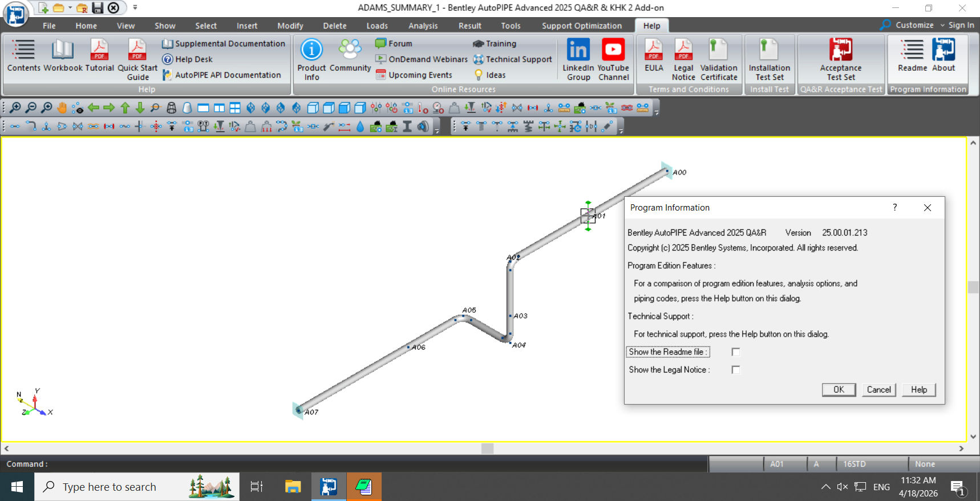The image size is (980, 501).
Task: Click the vertical scrollbar thumb
Action: (973, 287)
